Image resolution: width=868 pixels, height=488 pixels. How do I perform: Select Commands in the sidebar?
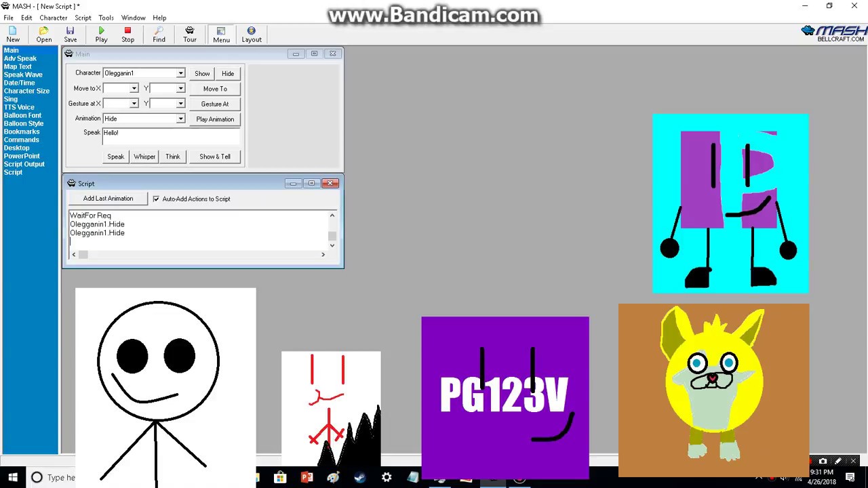click(x=21, y=140)
